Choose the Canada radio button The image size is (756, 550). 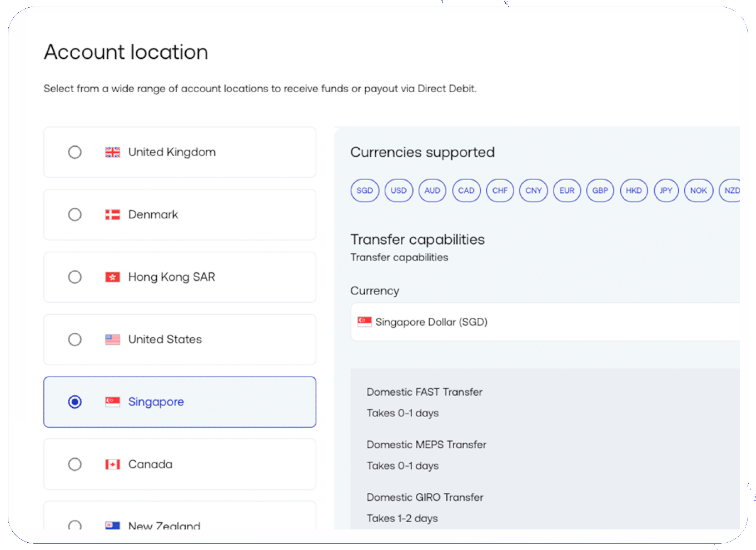[x=74, y=464]
